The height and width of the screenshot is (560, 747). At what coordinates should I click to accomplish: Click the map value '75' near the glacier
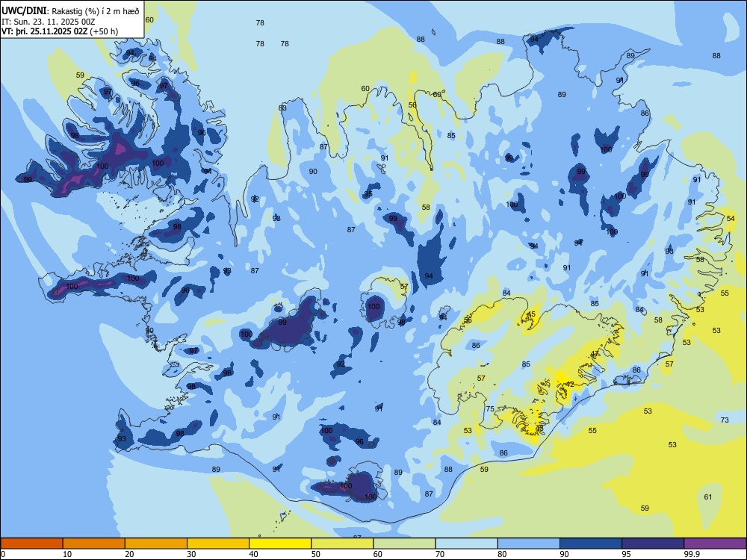pos(490,409)
